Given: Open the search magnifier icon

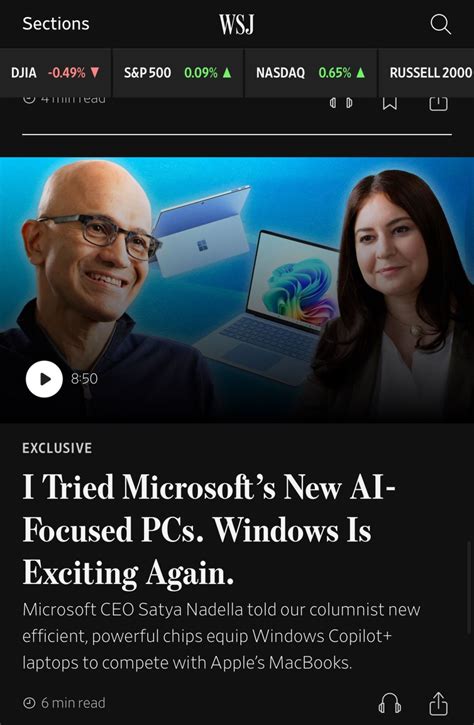Looking at the screenshot, I should click(x=440, y=24).
